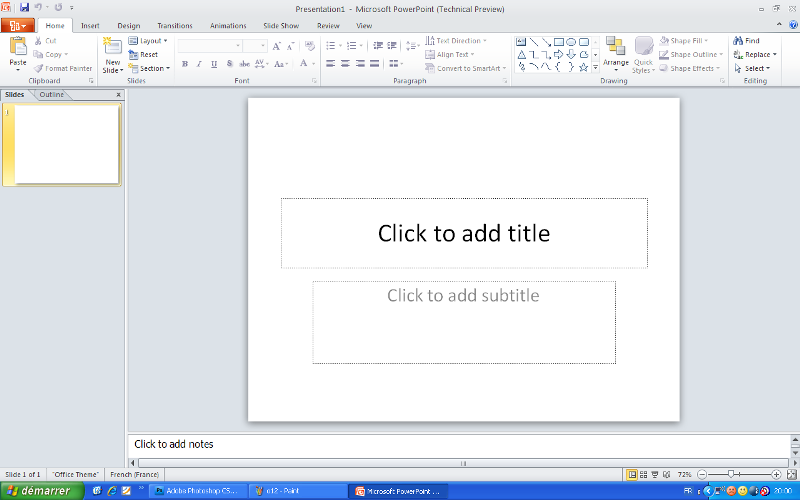Select the Left Brace shape
The height and width of the screenshot is (500, 800).
(x=559, y=67)
